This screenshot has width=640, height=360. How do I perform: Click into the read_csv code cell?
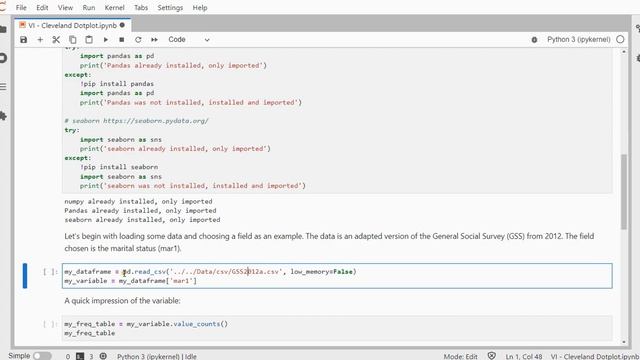click(x=337, y=276)
